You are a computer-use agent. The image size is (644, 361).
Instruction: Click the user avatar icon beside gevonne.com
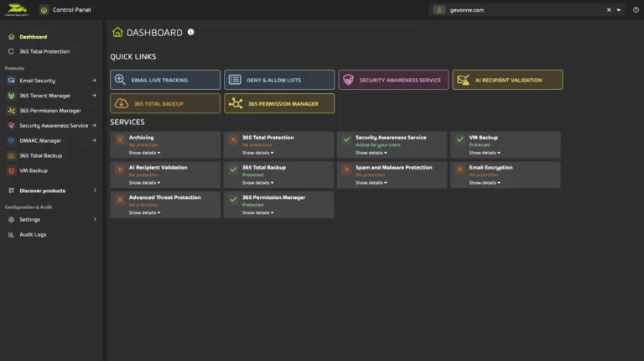(439, 10)
